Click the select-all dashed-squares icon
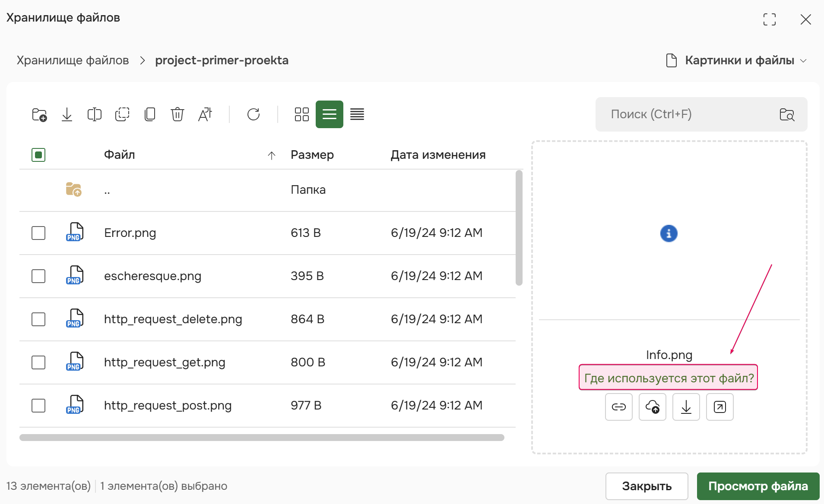The image size is (824, 504). [122, 114]
